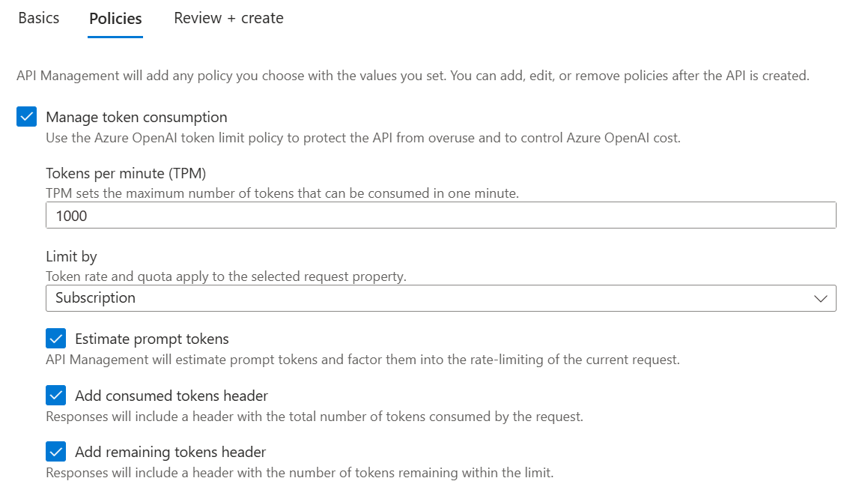Select the Policies tab
Viewport: 868px width, 493px height.
pos(115,19)
